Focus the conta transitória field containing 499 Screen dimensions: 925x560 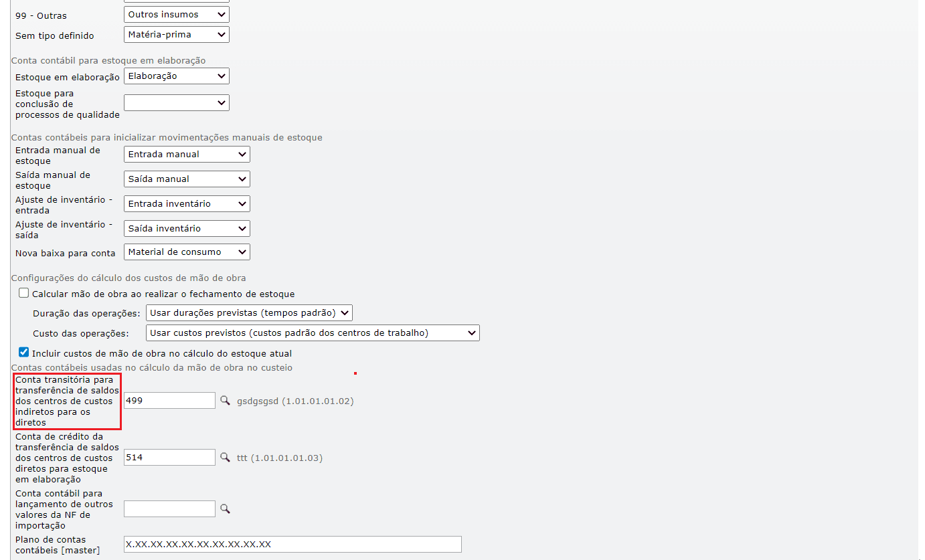169,401
